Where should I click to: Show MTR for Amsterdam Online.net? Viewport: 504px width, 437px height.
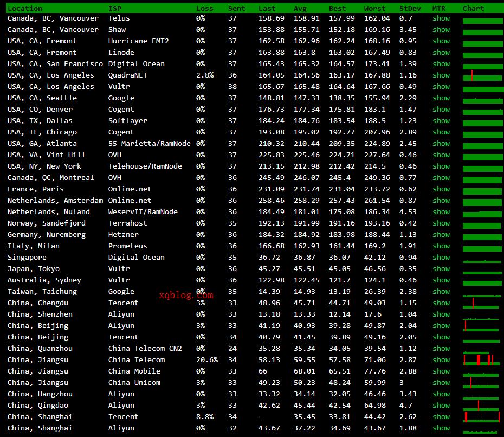pyautogui.click(x=441, y=200)
